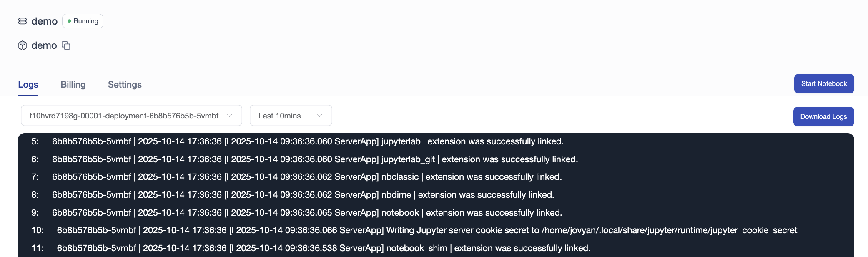Click the demo page title

(44, 21)
